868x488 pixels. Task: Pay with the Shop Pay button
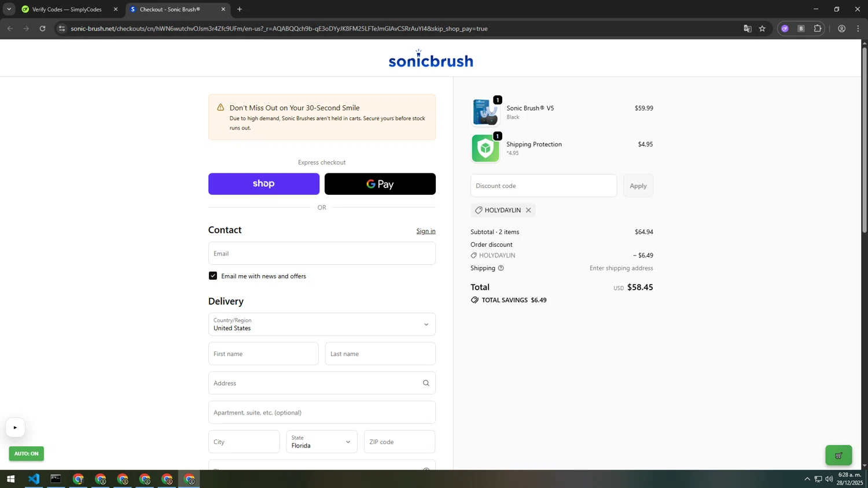coord(264,184)
